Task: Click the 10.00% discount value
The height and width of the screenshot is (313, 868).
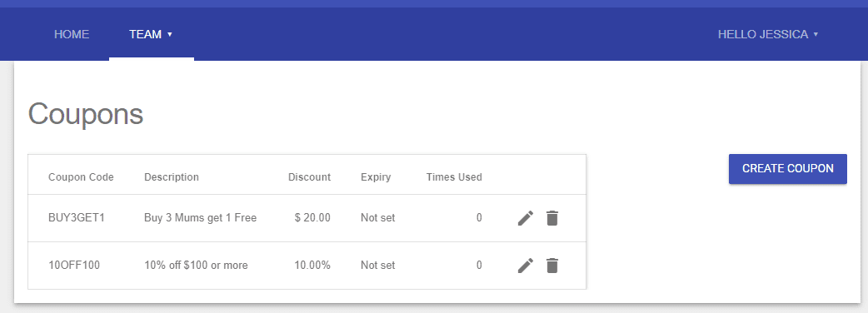Action: coord(312,266)
